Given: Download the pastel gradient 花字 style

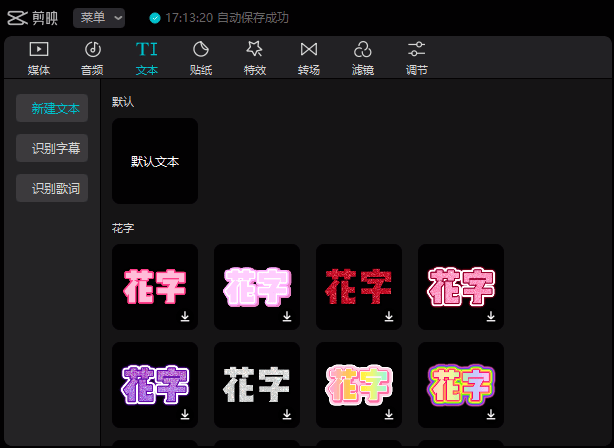Looking at the screenshot, I should point(389,414).
